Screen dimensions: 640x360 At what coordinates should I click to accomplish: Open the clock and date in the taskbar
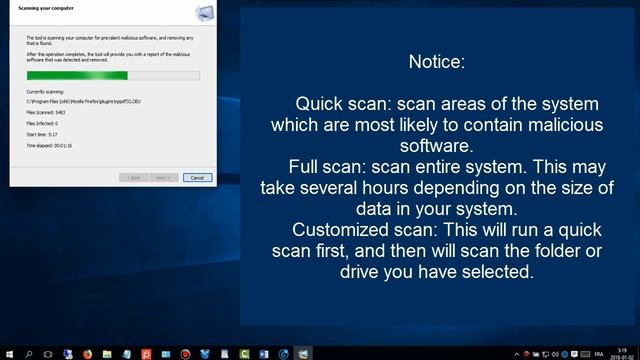tap(622, 354)
